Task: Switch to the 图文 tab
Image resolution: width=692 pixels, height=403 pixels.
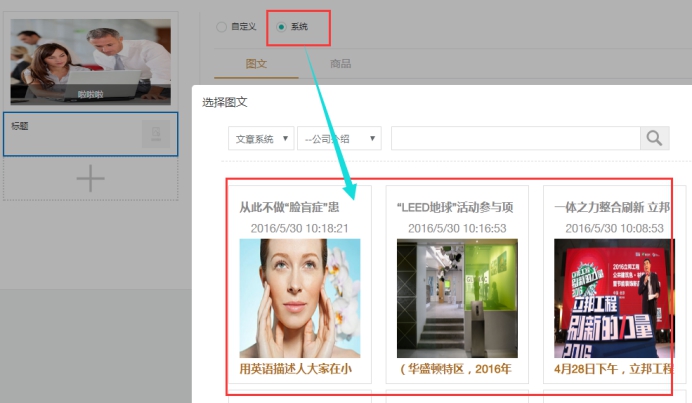Action: (x=256, y=64)
